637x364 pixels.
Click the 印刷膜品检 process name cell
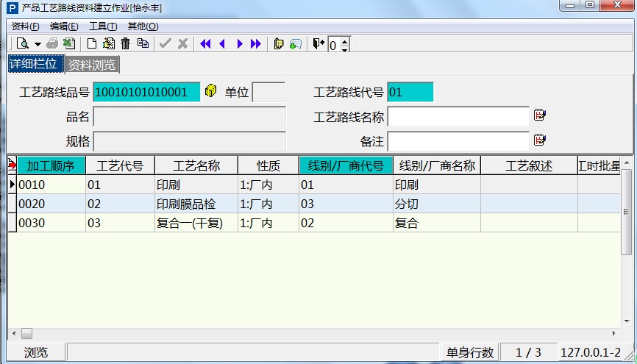pyautogui.click(x=196, y=204)
